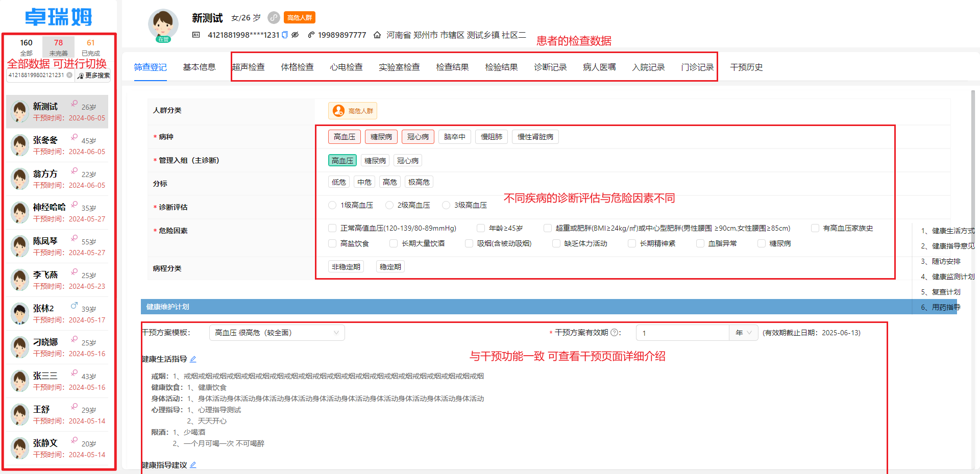The width and height of the screenshot is (980, 474).
Task: Click the gray link icon beside patient age
Action: click(x=274, y=18)
